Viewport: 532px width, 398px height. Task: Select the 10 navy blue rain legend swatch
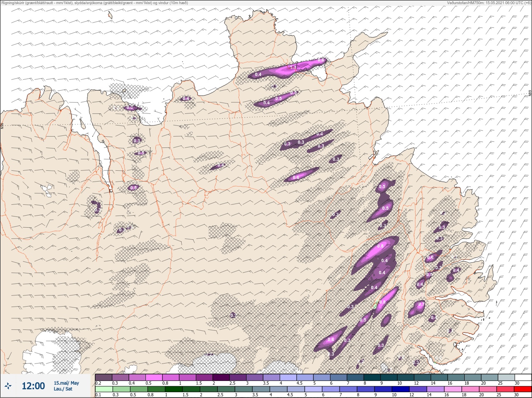click(x=400, y=389)
